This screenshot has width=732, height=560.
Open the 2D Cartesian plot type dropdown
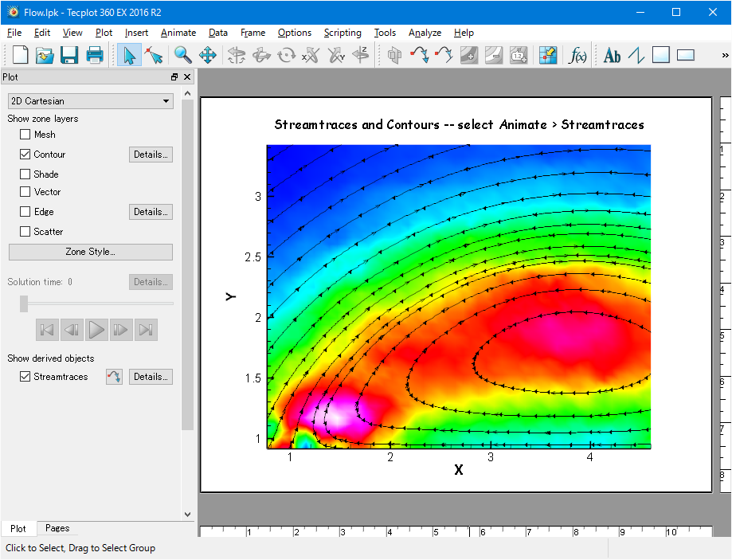(x=91, y=101)
